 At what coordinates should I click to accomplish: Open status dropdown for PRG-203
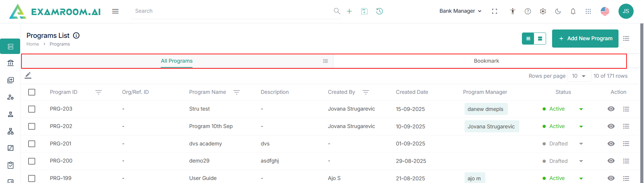click(581, 109)
